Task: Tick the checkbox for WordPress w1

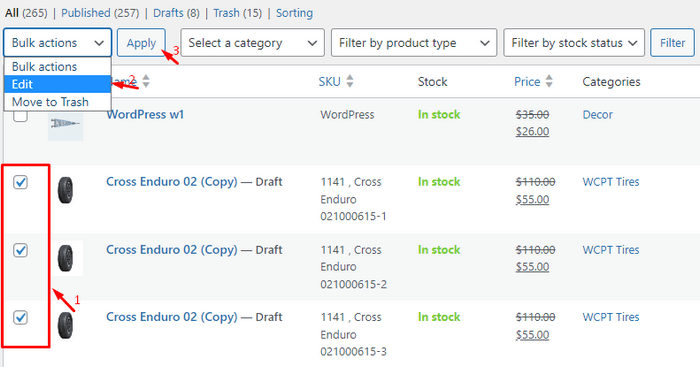Action: (x=20, y=116)
